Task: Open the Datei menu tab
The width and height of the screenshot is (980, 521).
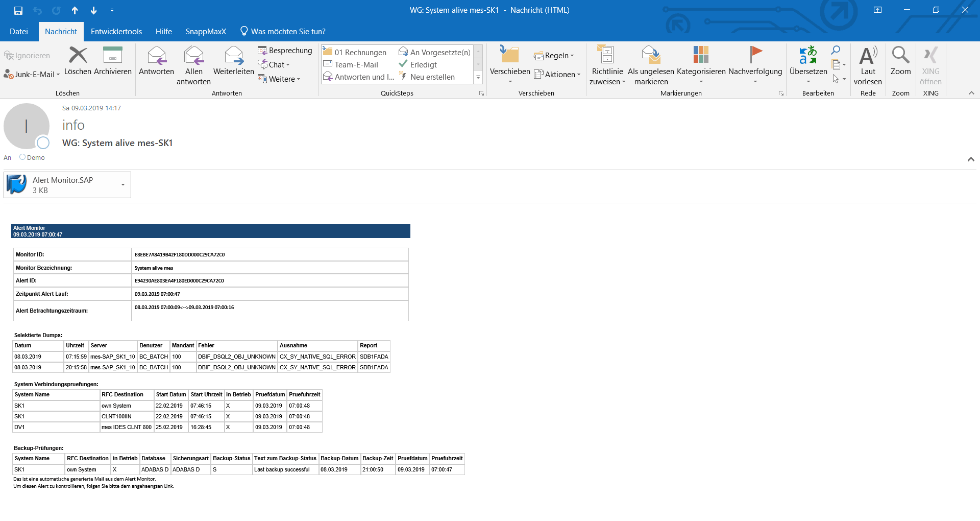Action: (19, 32)
